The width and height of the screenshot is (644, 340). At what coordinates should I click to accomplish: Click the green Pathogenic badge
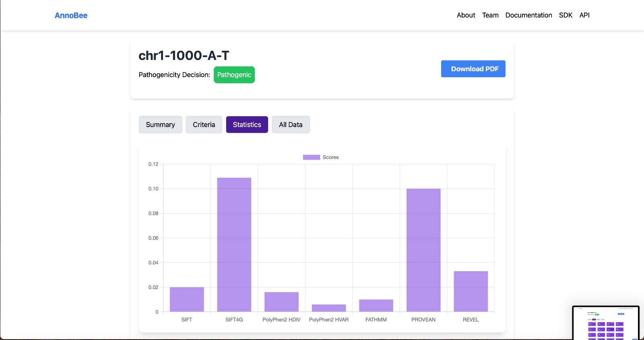[234, 75]
